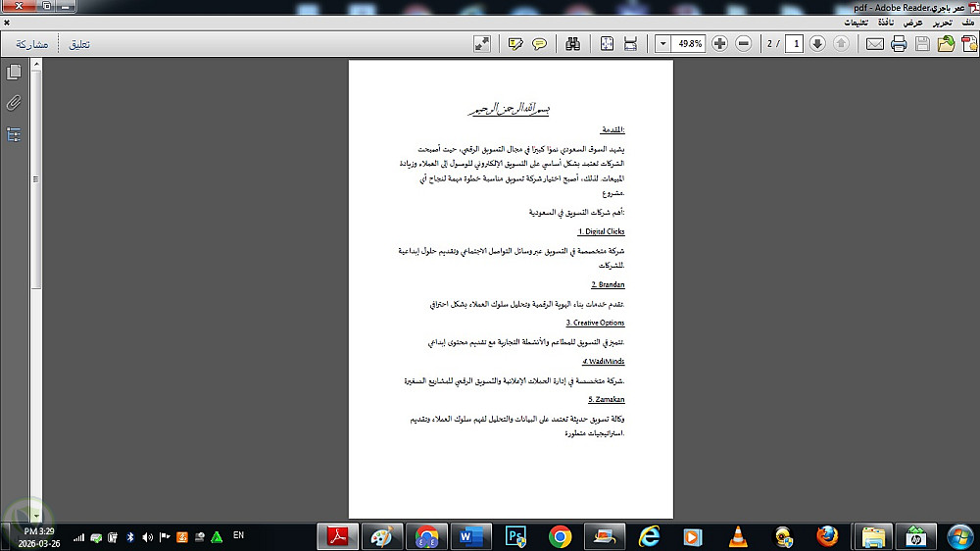Open Photoshop from the taskbar

[x=515, y=536]
